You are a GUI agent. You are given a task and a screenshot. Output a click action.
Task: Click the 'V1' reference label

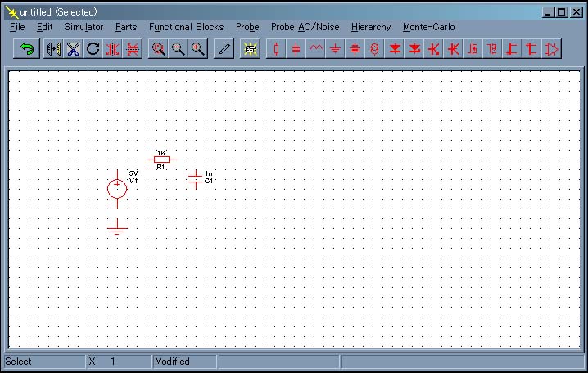[133, 181]
